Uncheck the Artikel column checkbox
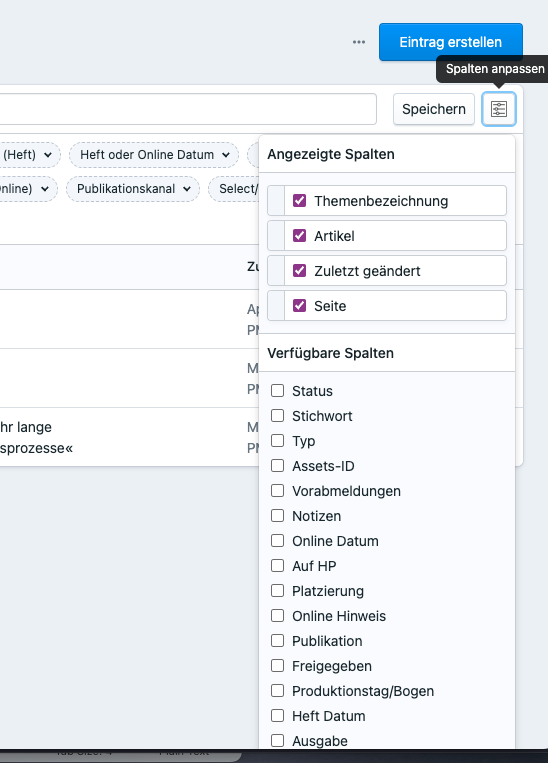Viewport: 548px width, 763px height. [x=299, y=236]
